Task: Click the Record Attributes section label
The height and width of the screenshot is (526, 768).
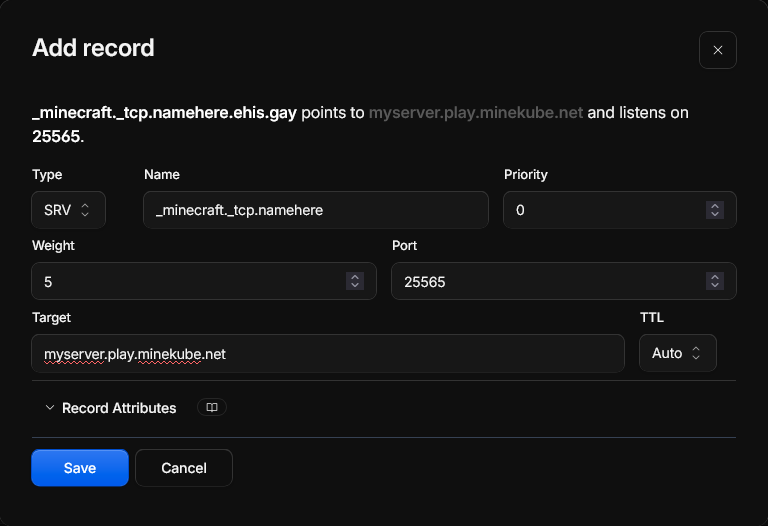Action: pos(119,408)
